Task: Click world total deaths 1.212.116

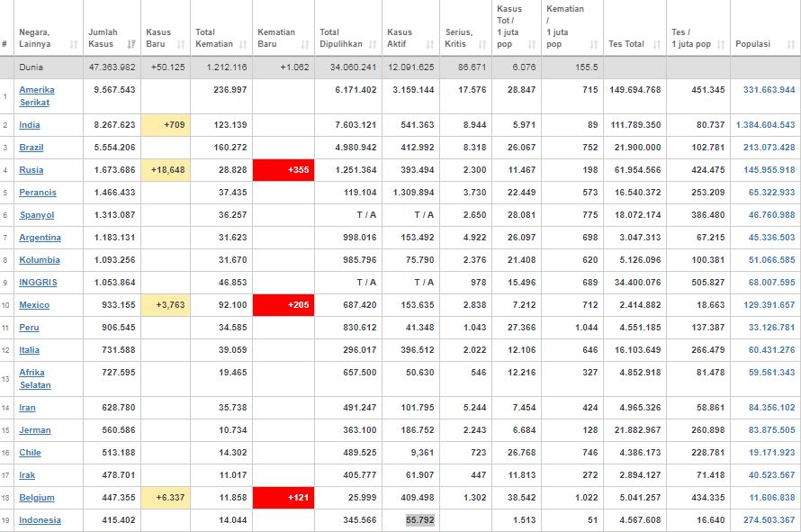Action: coord(227,67)
